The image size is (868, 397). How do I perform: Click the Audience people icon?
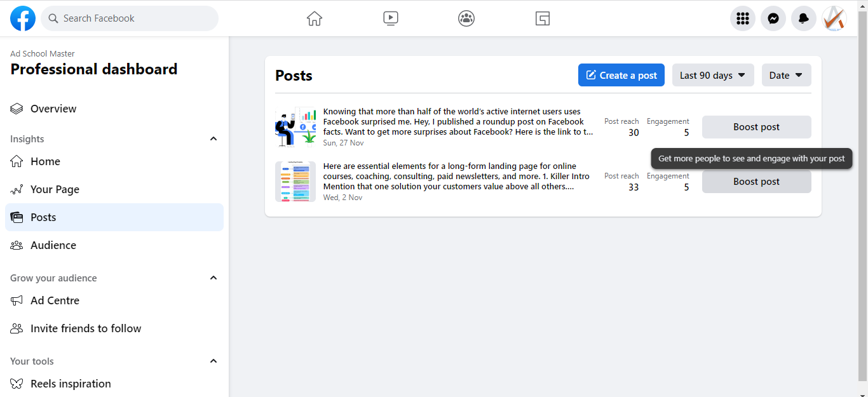coord(17,245)
